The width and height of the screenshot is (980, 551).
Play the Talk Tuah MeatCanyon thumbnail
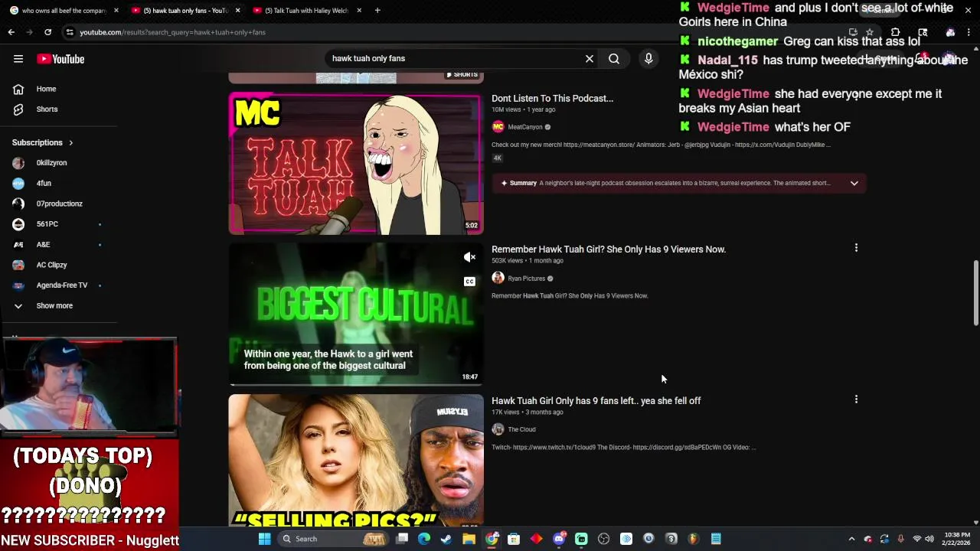356,164
